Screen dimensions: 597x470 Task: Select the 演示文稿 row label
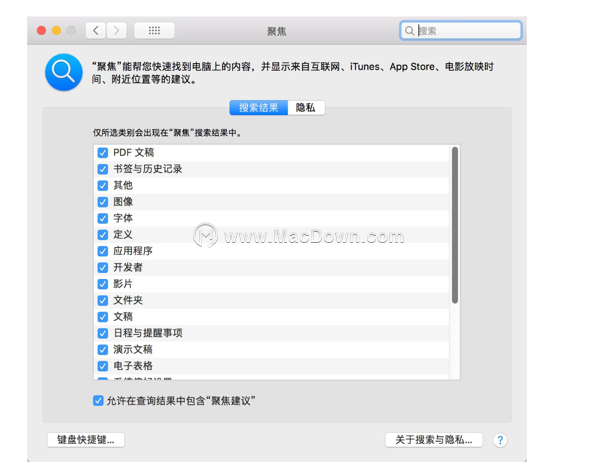click(133, 350)
